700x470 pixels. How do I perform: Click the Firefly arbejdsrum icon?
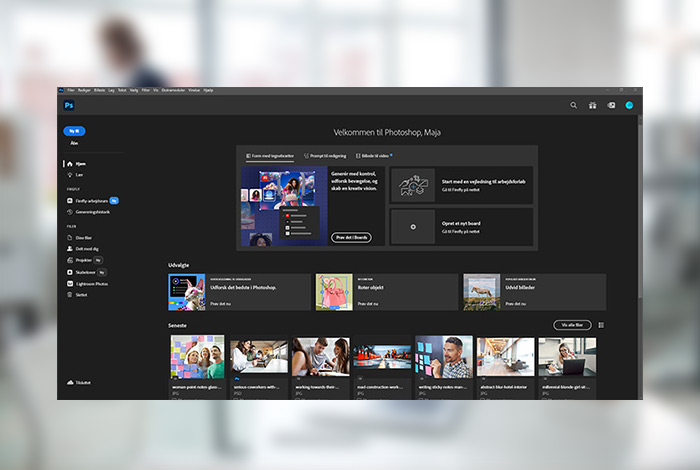click(70, 201)
